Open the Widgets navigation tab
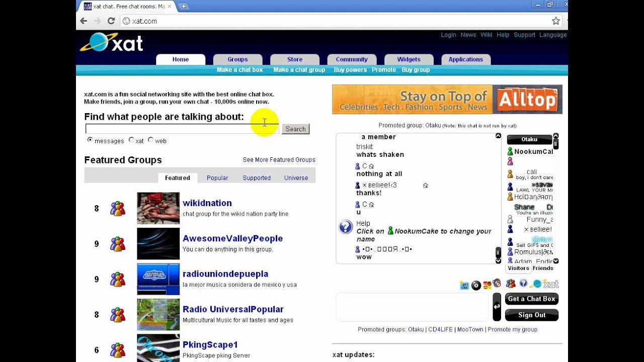The width and height of the screenshot is (644, 362). (x=409, y=59)
